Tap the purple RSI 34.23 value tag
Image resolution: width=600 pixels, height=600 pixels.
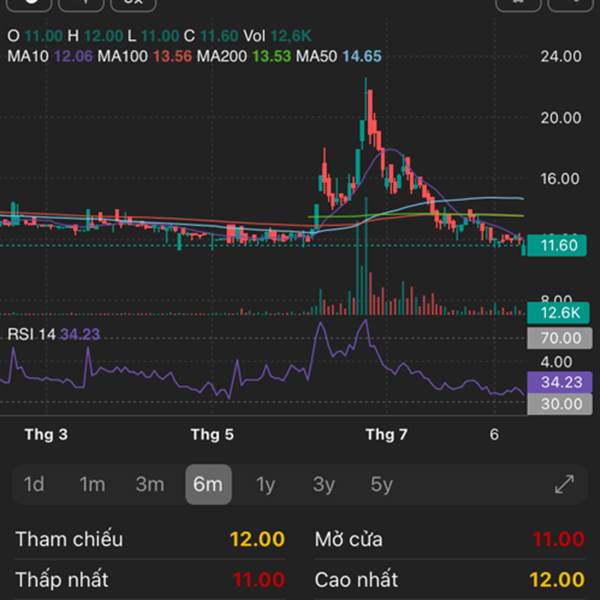pyautogui.click(x=560, y=382)
